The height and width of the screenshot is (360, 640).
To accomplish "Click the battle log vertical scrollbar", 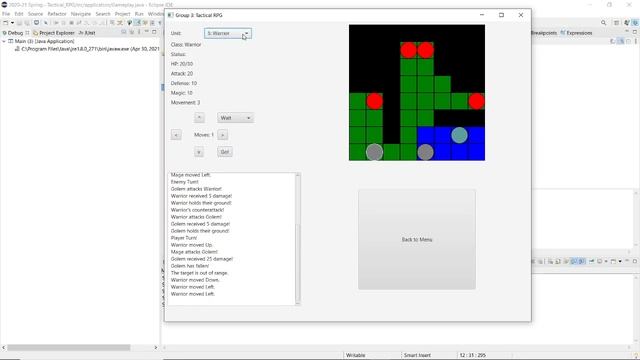I will pyautogui.click(x=298, y=239).
